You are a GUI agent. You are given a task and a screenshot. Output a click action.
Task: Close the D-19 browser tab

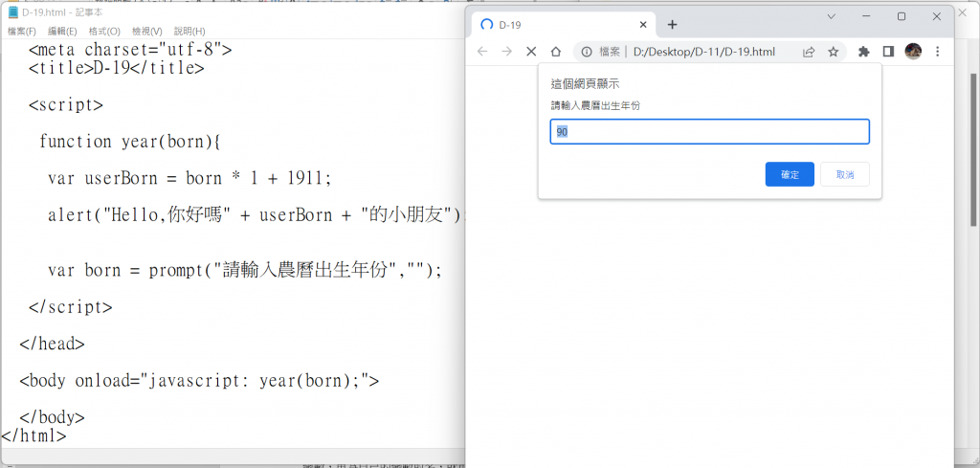click(x=643, y=25)
